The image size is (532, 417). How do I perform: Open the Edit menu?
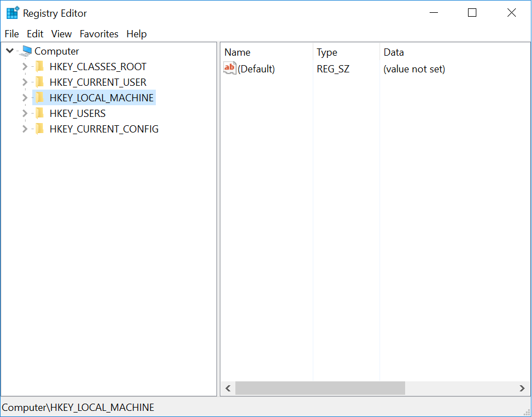pos(35,34)
